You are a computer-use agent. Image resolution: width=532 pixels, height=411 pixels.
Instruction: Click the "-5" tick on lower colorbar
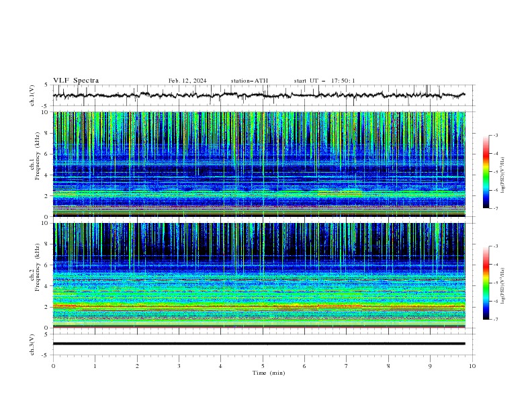coord(495,283)
